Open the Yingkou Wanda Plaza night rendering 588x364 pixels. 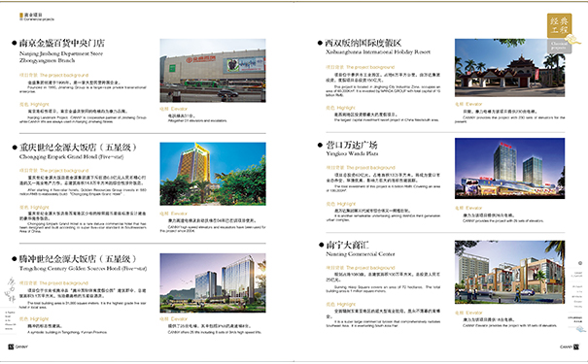pyautogui.click(x=509, y=168)
